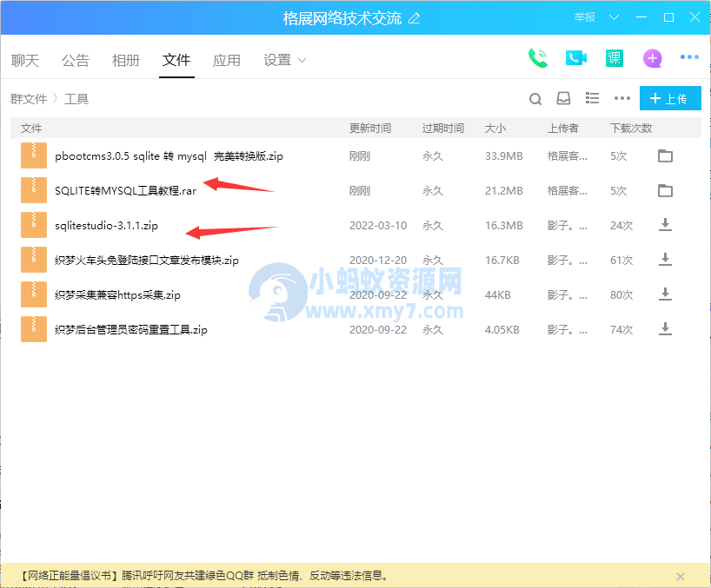The width and height of the screenshot is (711, 588).
Task: Click the 文件 column header
Action: [x=31, y=129]
